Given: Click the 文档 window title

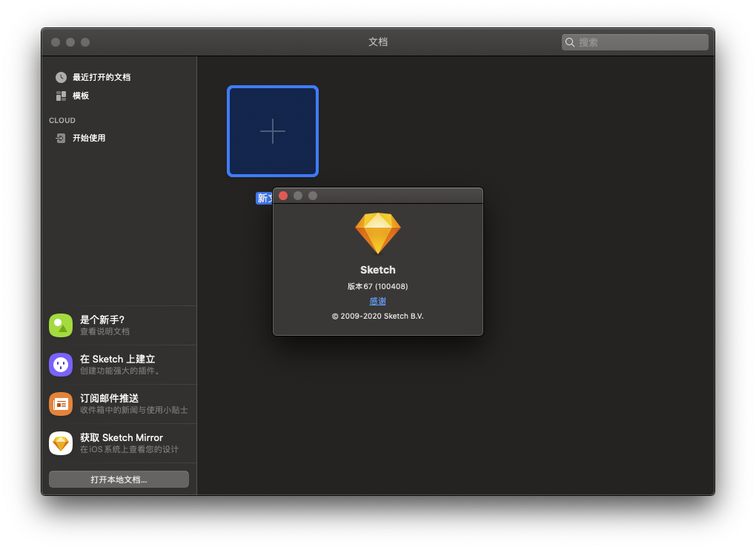Looking at the screenshot, I should click(378, 42).
